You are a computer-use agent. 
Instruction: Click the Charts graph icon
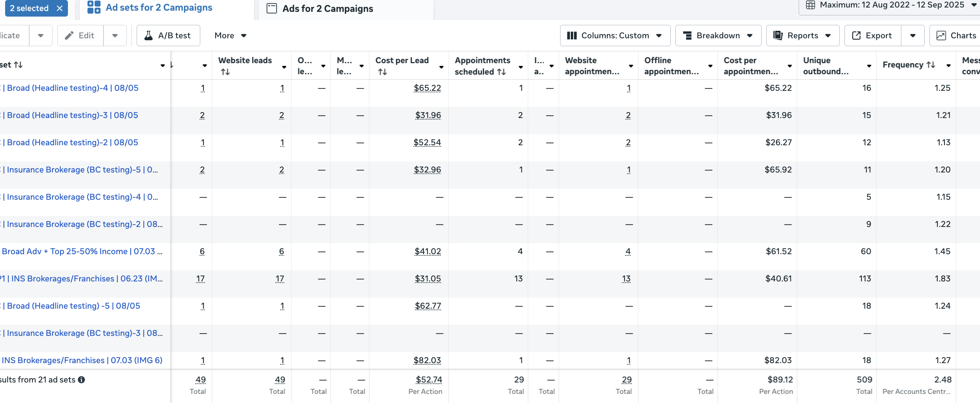[x=941, y=36]
